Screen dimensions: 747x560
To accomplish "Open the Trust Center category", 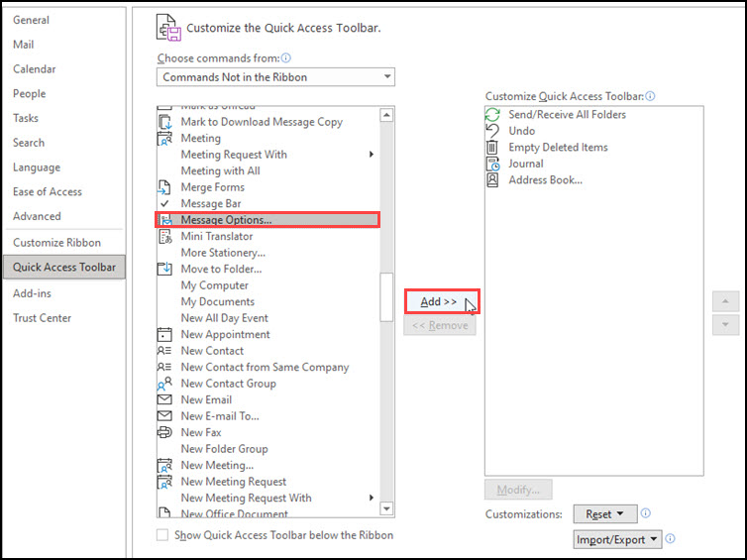I will [42, 318].
